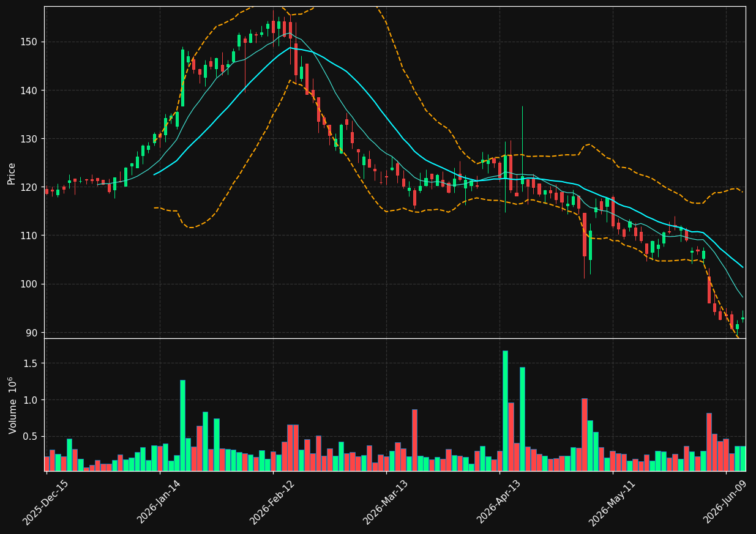This screenshot has height=534, width=756.
Task: Click the 'Volume 10⁶' axis title
Action: click(x=12, y=405)
